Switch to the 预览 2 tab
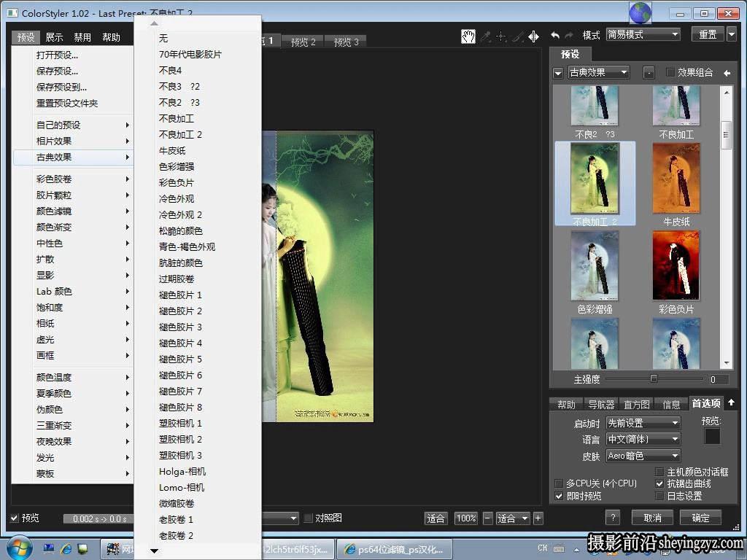Image resolution: width=747 pixels, height=560 pixels. click(303, 42)
